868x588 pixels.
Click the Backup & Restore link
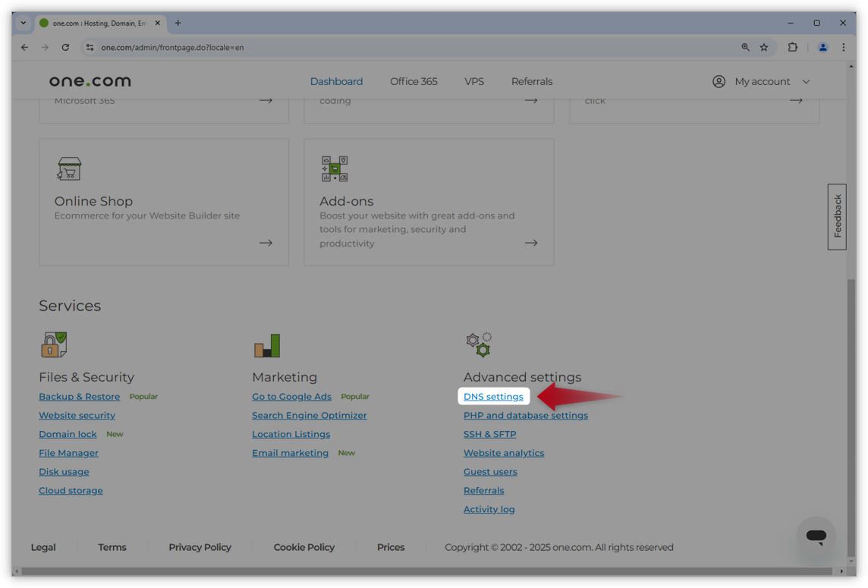(x=79, y=396)
